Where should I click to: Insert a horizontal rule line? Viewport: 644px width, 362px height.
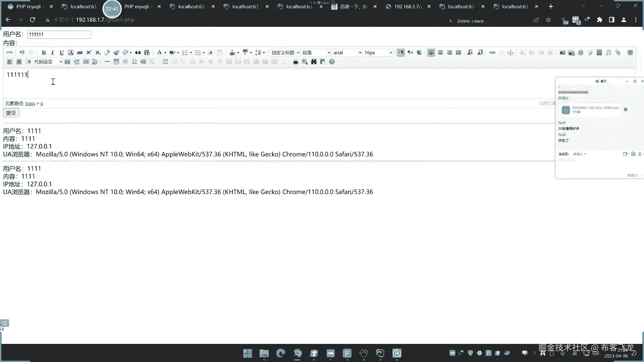click(x=107, y=62)
